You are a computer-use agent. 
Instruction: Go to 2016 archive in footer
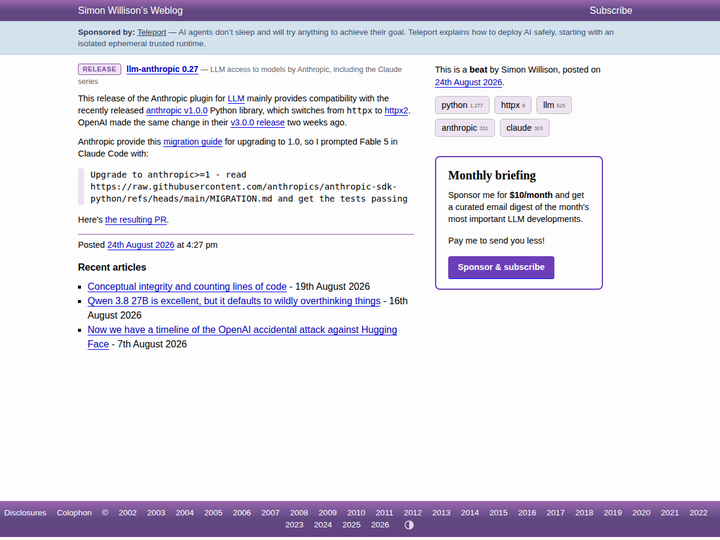[x=527, y=513]
